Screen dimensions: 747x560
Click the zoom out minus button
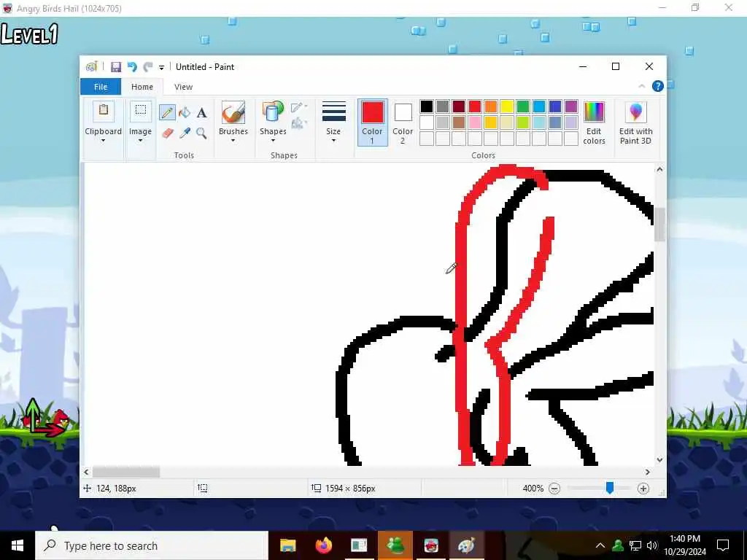pos(554,489)
